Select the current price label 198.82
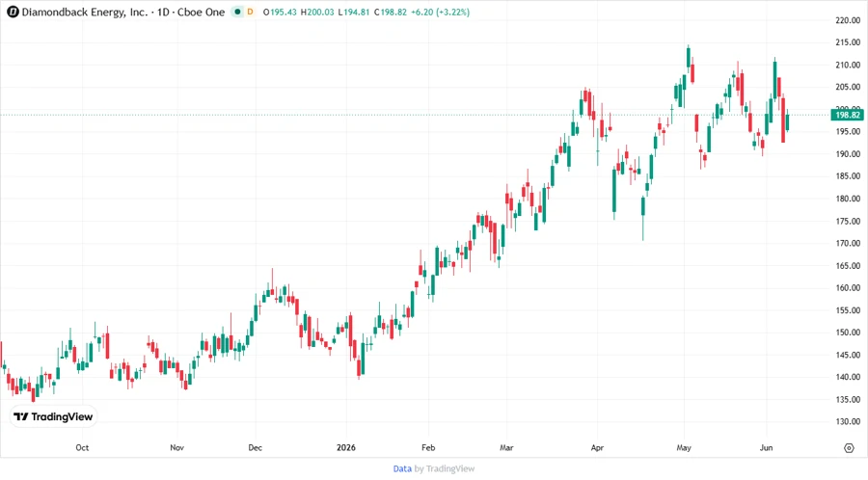868x480 pixels. pyautogui.click(x=848, y=115)
